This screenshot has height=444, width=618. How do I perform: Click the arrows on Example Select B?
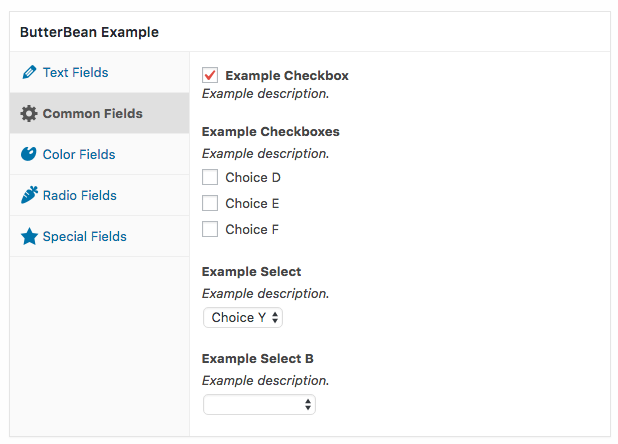(308, 405)
